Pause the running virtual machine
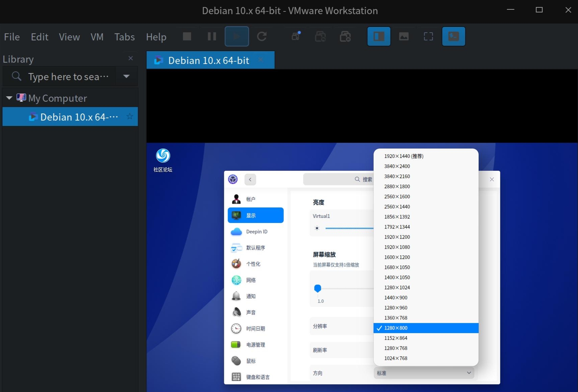 tap(211, 36)
